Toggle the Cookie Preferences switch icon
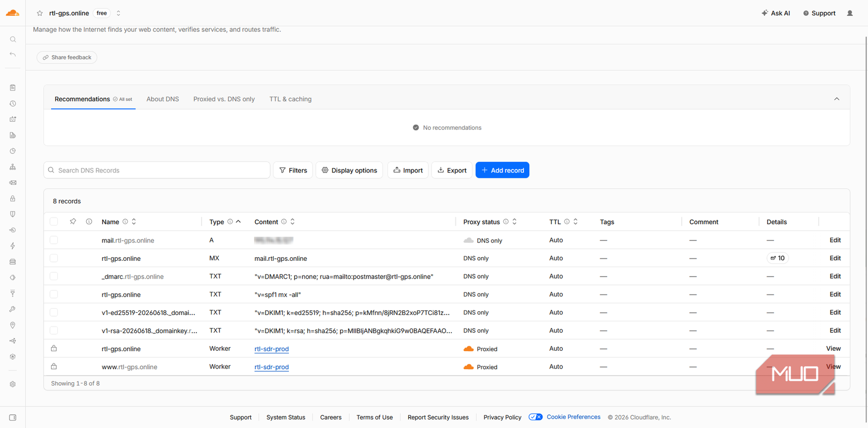The height and width of the screenshot is (428, 868). 536,417
